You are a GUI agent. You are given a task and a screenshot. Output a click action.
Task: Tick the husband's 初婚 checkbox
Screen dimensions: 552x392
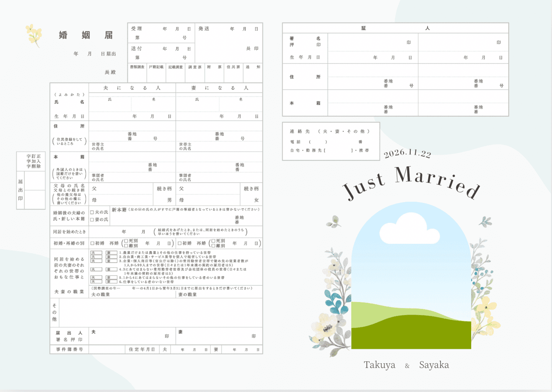tap(92, 243)
